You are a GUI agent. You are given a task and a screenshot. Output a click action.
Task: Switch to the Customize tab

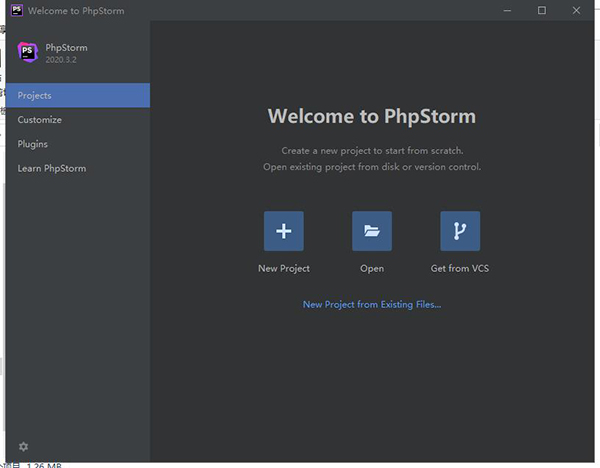click(x=75, y=120)
